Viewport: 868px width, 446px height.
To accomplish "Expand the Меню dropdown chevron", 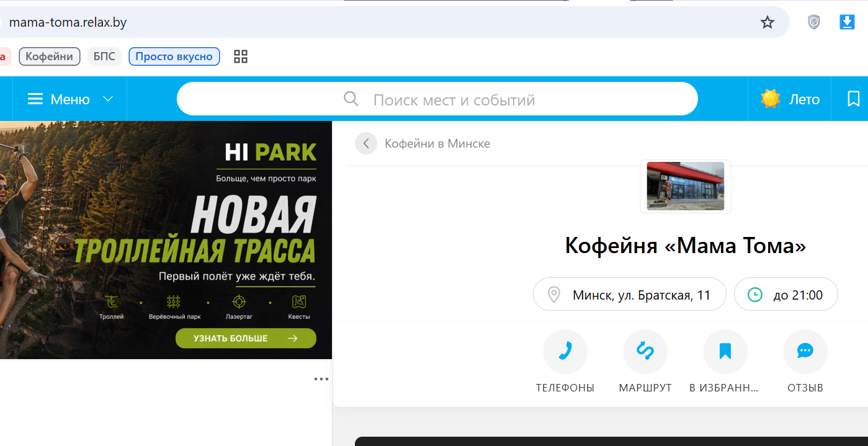I will point(108,99).
